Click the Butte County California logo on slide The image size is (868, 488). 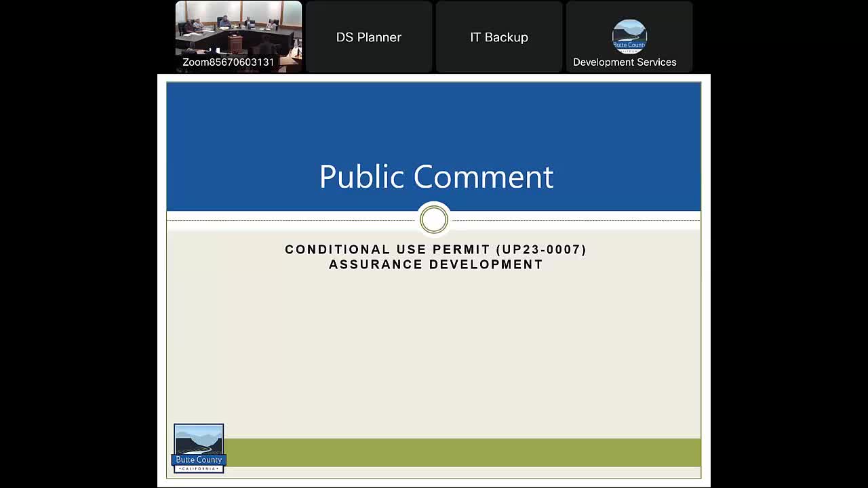[x=199, y=448]
